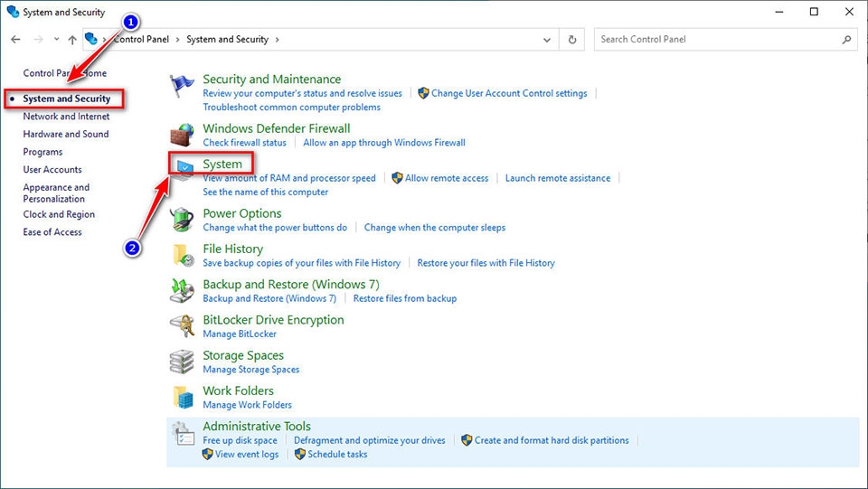
Task: Click Check firewall status
Action: pyautogui.click(x=245, y=143)
